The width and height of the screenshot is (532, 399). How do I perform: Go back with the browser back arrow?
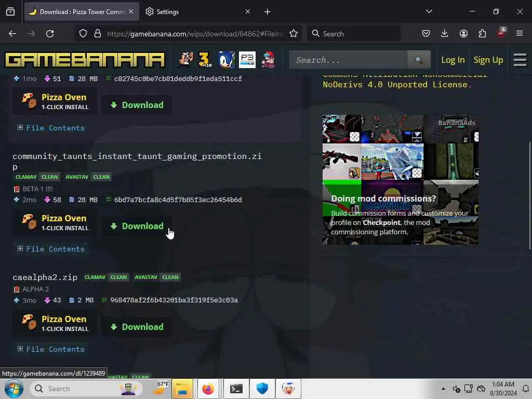(x=12, y=34)
